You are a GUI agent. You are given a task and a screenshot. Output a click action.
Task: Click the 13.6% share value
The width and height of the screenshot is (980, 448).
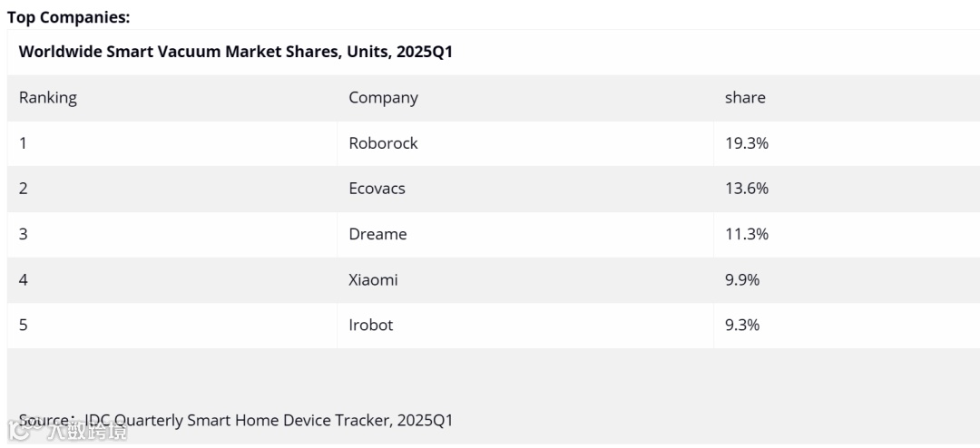pyautogui.click(x=746, y=188)
